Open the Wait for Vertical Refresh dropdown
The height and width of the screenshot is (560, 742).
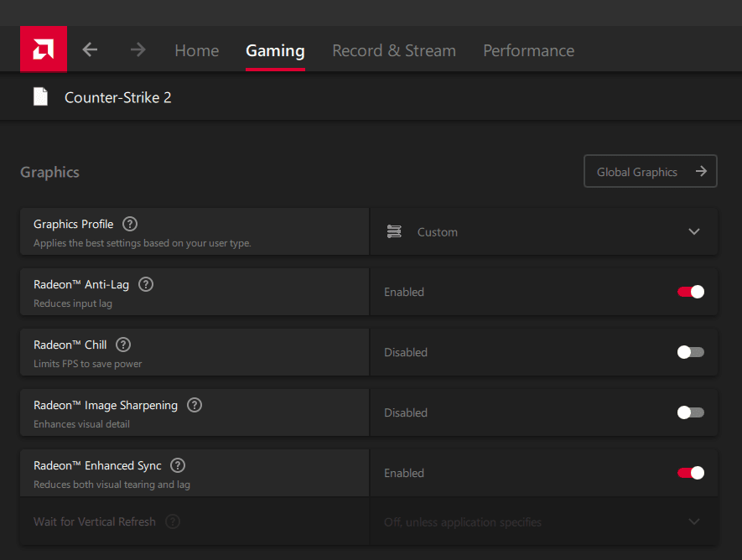coord(694,521)
